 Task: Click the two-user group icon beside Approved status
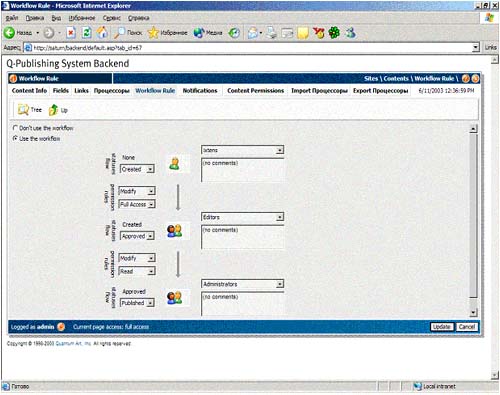click(174, 231)
